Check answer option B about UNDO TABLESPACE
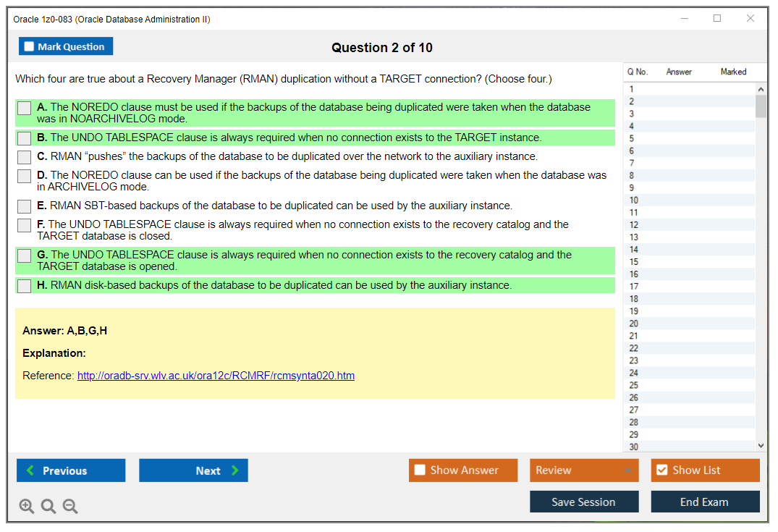This screenshot has height=532, width=778. point(23,137)
